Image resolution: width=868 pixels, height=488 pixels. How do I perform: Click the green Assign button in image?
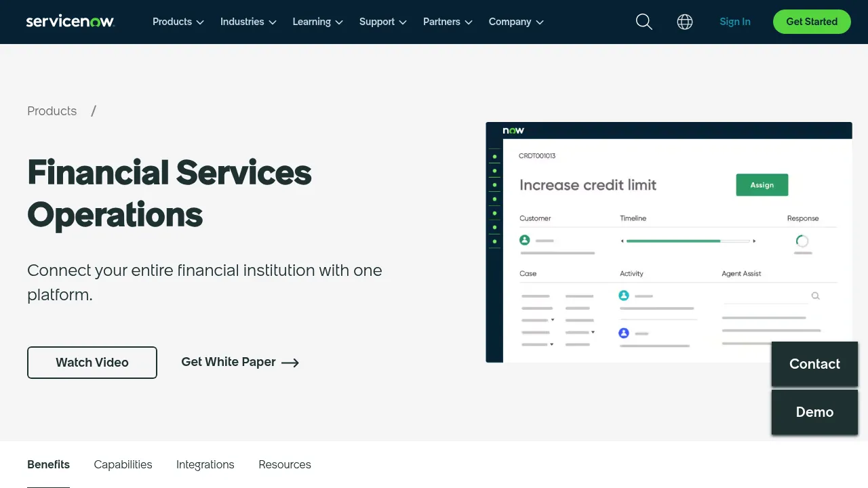(x=762, y=185)
